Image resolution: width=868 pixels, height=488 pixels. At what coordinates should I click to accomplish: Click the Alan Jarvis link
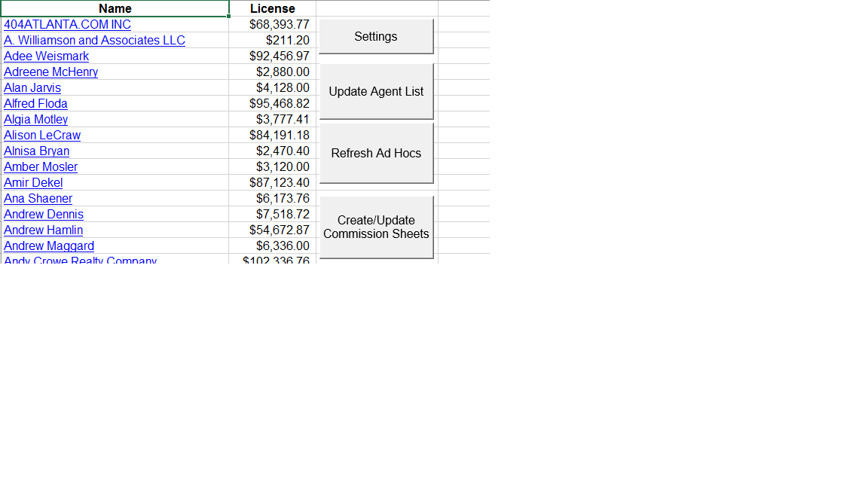[x=32, y=87]
